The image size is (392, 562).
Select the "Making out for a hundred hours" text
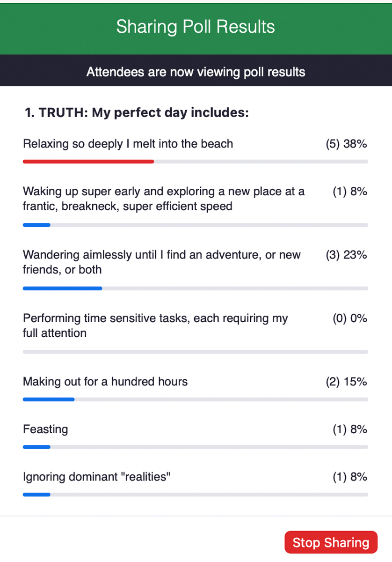(105, 382)
